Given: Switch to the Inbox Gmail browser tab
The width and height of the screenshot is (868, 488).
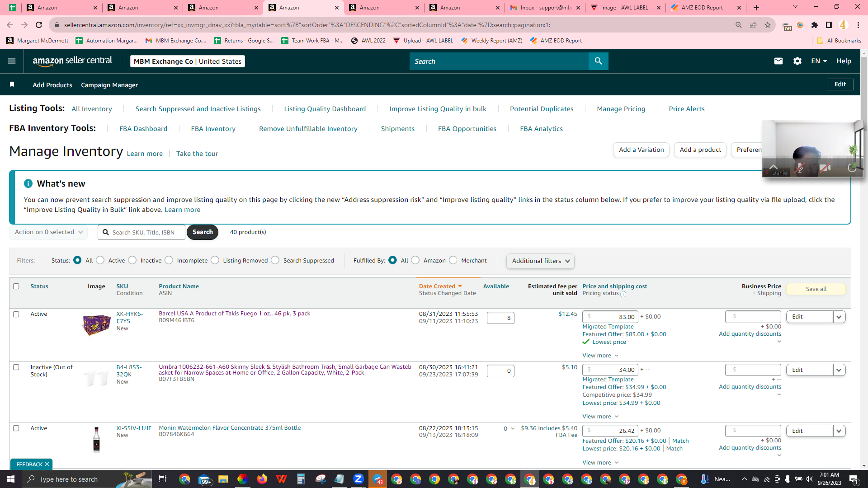Looking at the screenshot, I should click(x=545, y=8).
